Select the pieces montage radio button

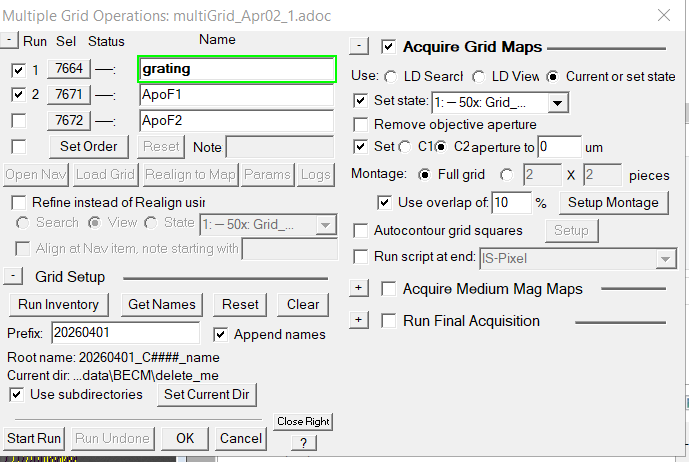[x=506, y=175]
